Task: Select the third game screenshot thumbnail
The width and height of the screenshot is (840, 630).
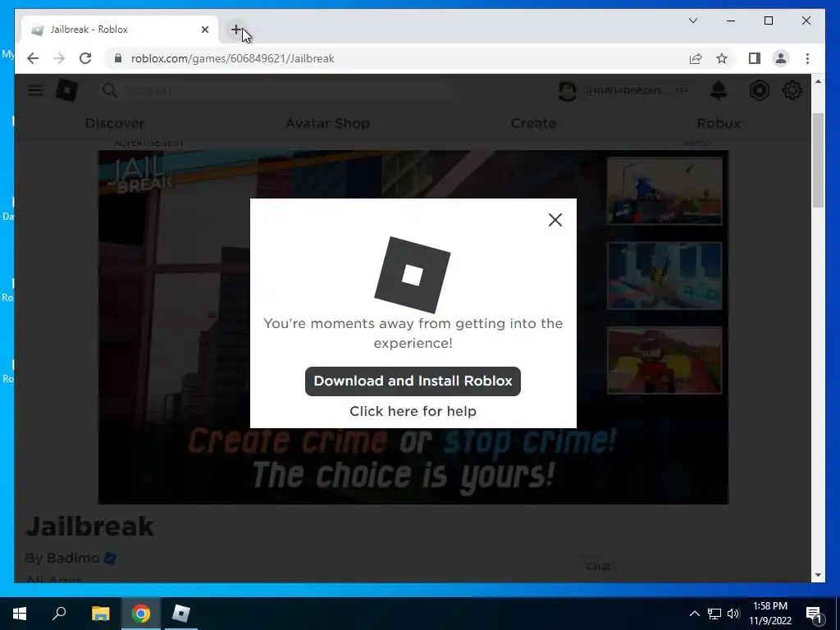Action: click(664, 360)
